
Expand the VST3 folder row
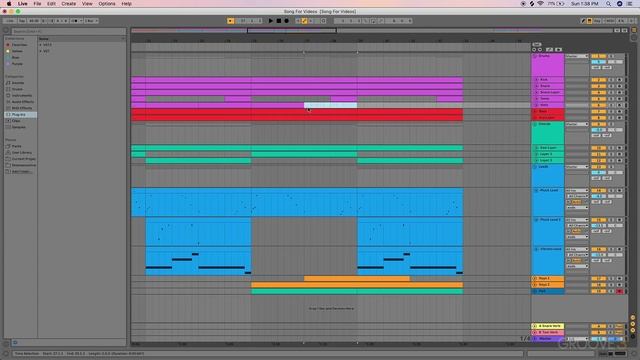pos(40,45)
